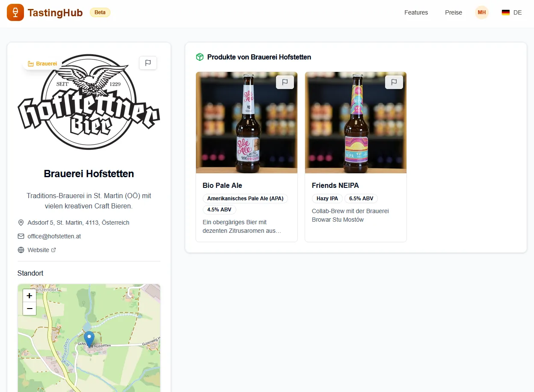The image size is (534, 392).
Task: Click the envelope icon next to email
Action: [21, 236]
